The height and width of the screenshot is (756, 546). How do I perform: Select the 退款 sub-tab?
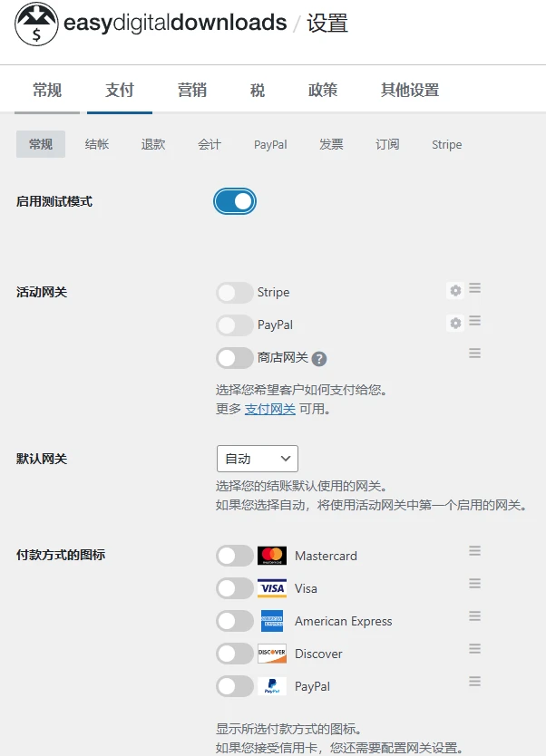[x=153, y=144]
